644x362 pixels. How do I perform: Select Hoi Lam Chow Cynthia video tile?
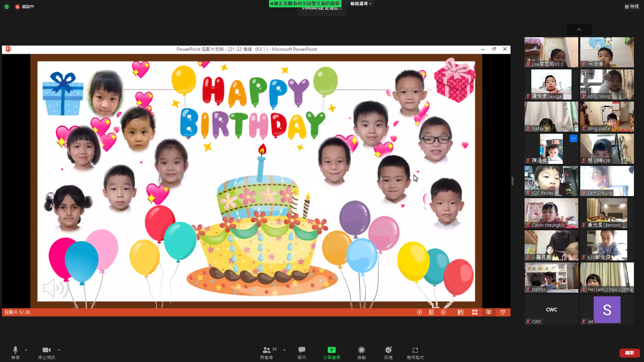point(607,278)
